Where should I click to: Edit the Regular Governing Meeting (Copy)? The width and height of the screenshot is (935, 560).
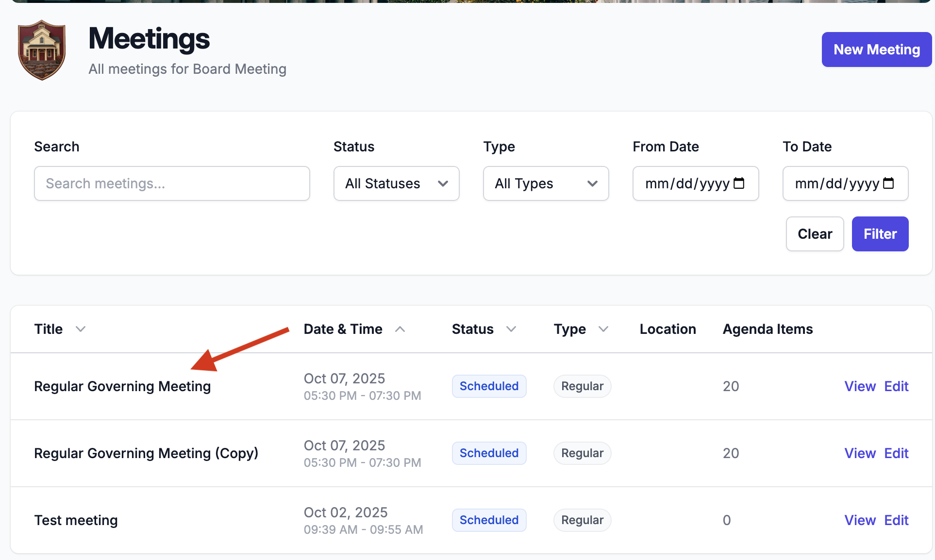tap(896, 453)
